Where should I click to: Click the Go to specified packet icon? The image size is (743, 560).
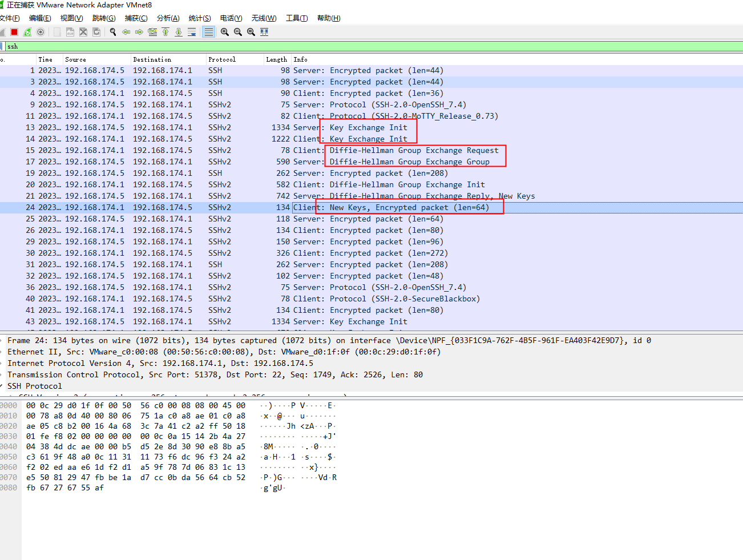(x=152, y=32)
